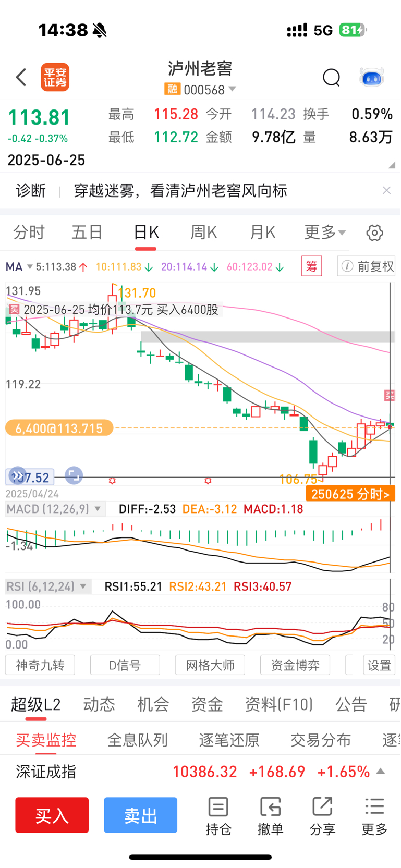Select the 全息队列 sub-tab
401x868 pixels.
click(x=138, y=740)
